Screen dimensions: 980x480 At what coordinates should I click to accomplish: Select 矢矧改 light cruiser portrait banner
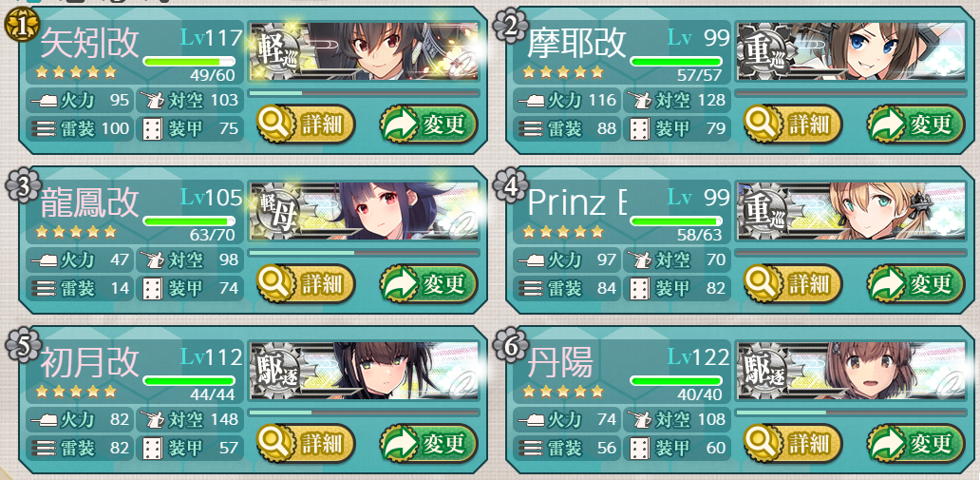click(364, 51)
